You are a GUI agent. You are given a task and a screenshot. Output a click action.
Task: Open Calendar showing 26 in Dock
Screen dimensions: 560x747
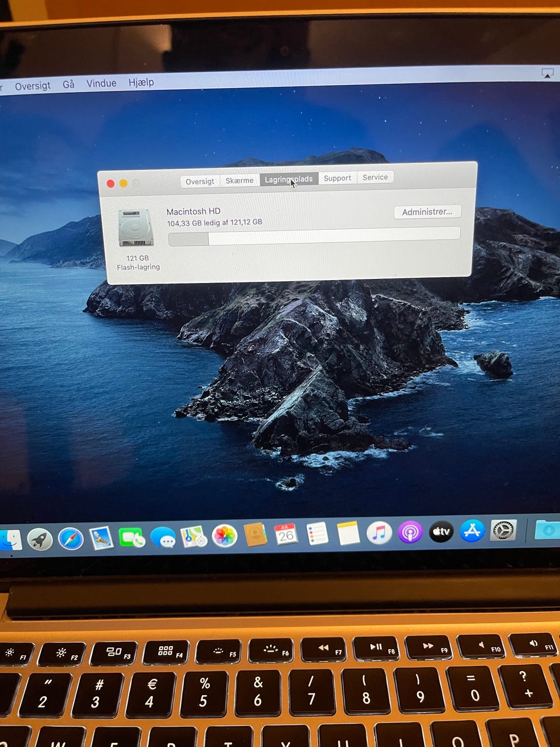coord(286,534)
